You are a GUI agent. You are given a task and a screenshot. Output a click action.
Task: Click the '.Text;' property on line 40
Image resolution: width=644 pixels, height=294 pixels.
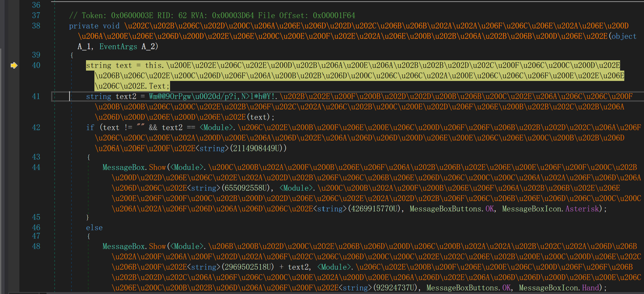pyautogui.click(x=157, y=86)
